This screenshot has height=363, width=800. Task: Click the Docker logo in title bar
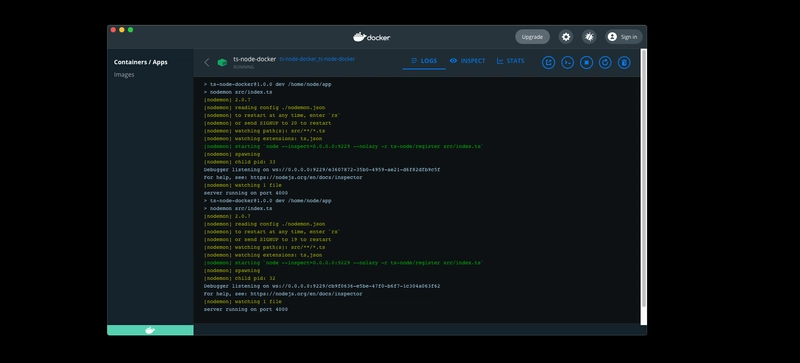click(x=372, y=37)
